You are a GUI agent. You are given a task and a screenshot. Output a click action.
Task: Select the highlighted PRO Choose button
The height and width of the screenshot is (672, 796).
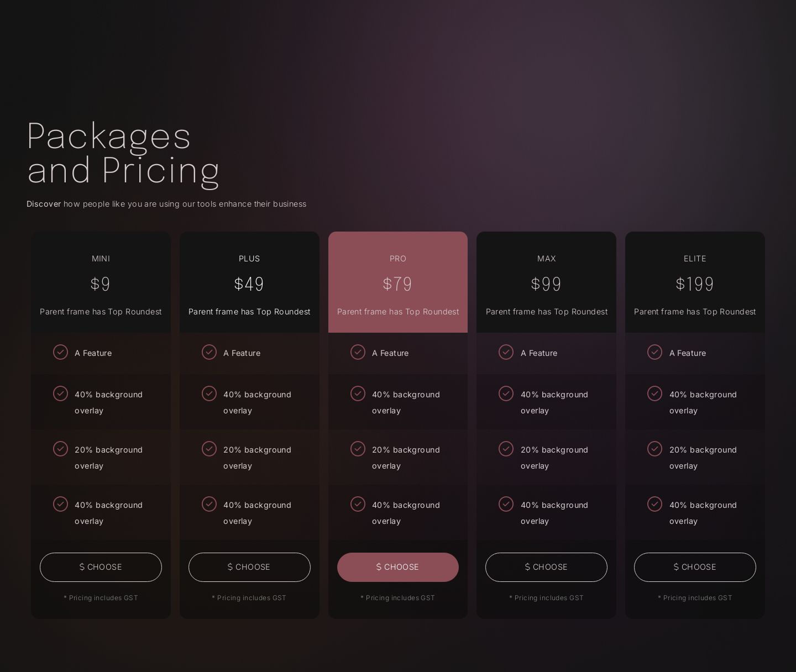398,567
